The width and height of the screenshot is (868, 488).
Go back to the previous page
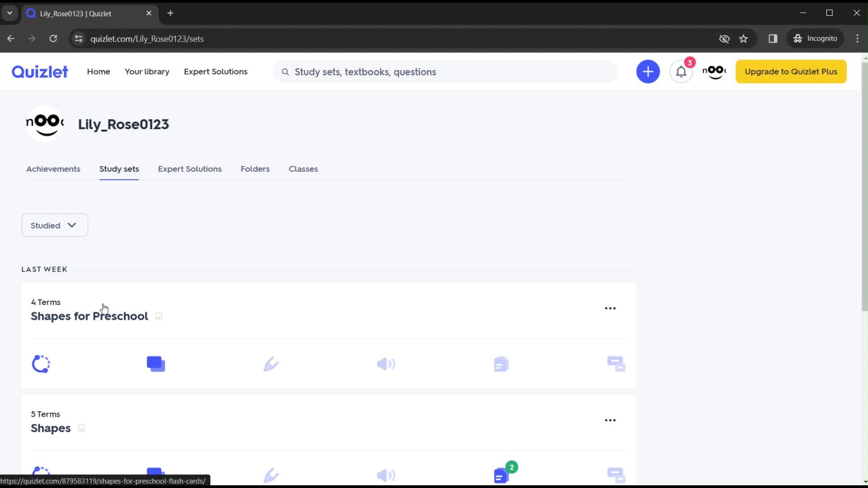tap(11, 39)
